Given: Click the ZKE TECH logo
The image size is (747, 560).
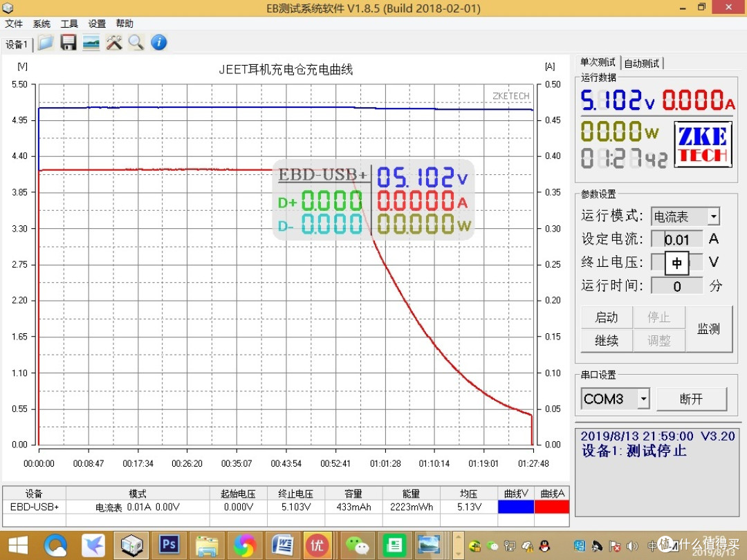Looking at the screenshot, I should point(703,144).
